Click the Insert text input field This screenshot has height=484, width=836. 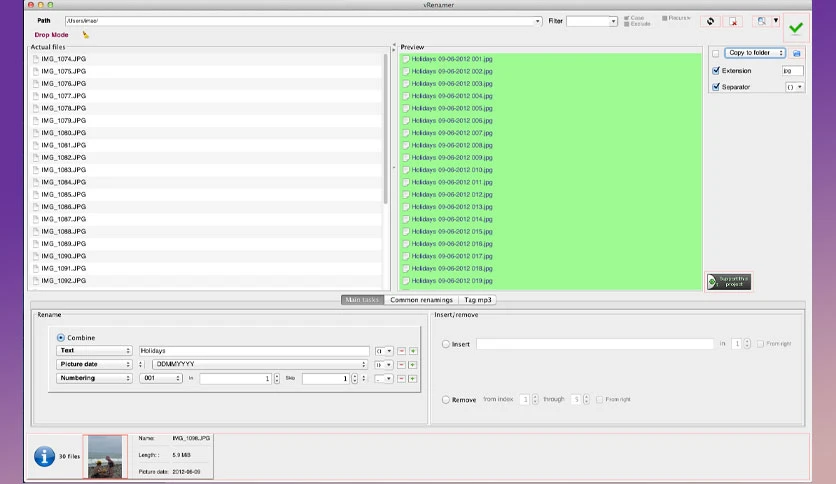(594, 344)
